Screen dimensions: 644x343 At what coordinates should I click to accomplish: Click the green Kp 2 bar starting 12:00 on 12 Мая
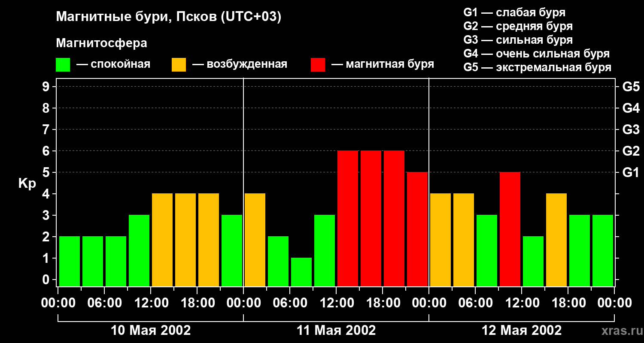pos(533,261)
